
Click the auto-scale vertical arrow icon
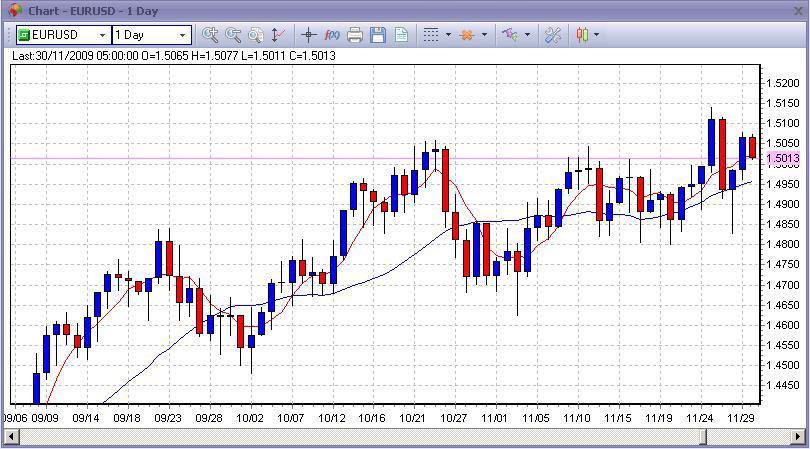point(278,35)
